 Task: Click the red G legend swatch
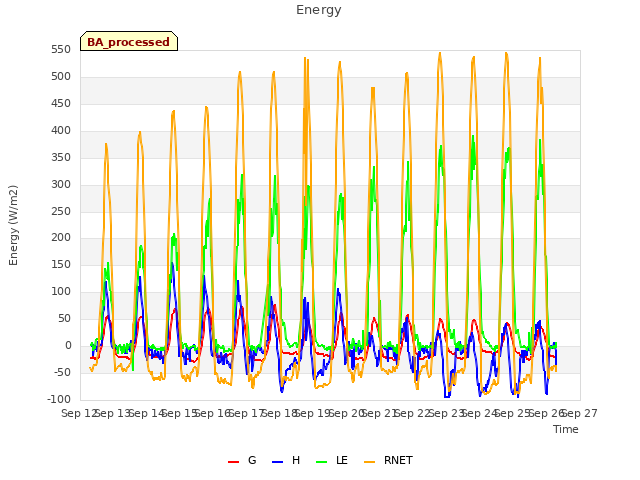233,462
